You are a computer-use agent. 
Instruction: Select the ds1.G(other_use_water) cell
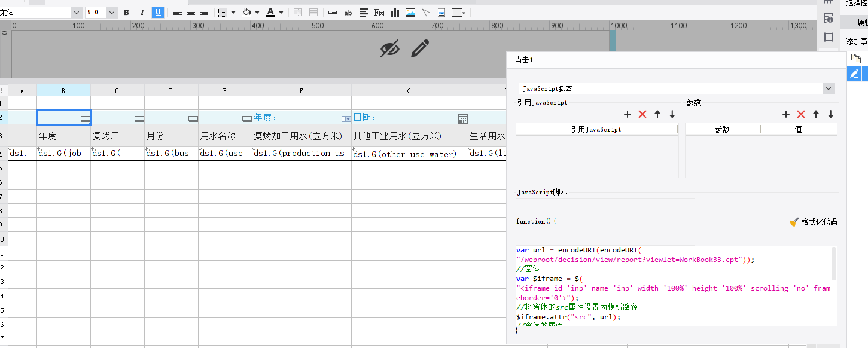click(410, 154)
